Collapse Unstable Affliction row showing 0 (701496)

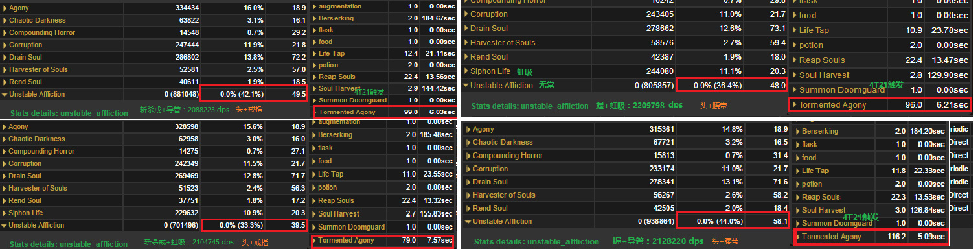pos(5,225)
